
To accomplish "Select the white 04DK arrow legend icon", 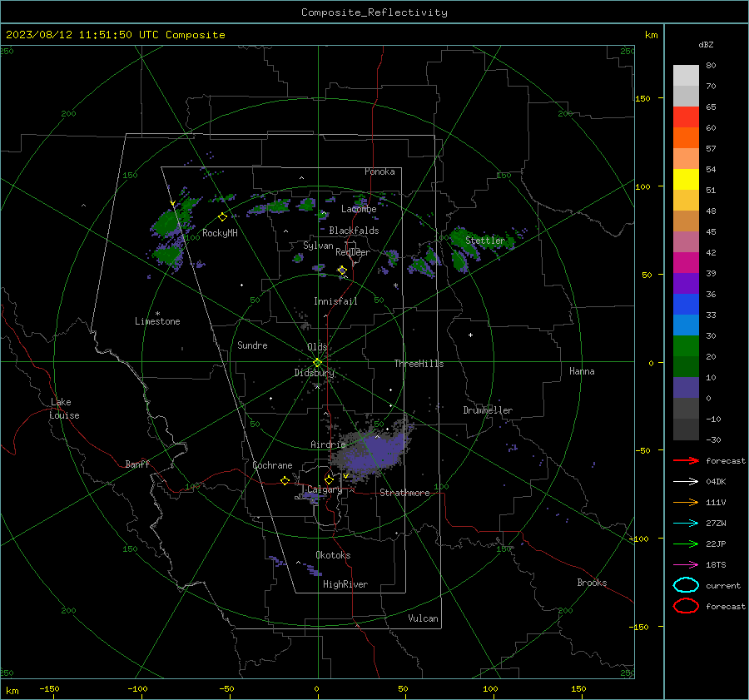I will (x=686, y=482).
